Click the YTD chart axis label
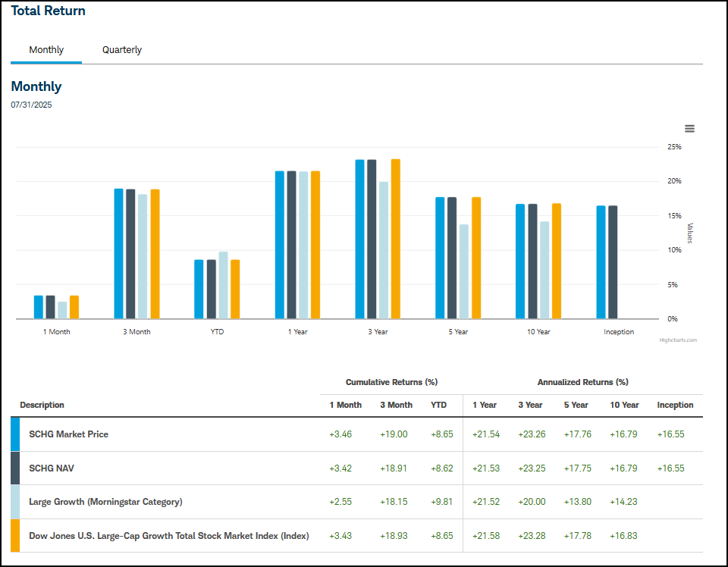Viewport: 728px width, 567px height. pos(217,332)
